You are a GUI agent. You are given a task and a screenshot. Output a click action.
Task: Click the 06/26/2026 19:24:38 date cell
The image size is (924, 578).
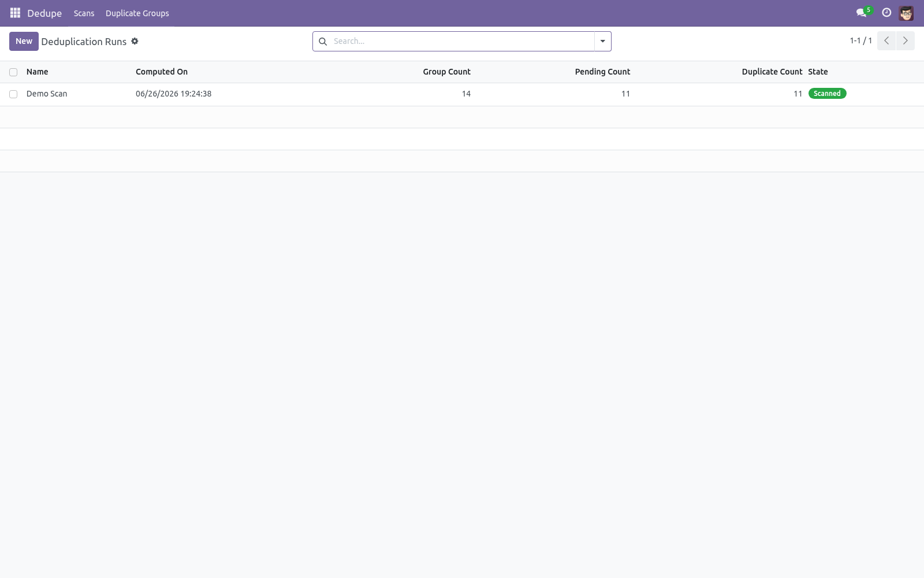tap(173, 94)
